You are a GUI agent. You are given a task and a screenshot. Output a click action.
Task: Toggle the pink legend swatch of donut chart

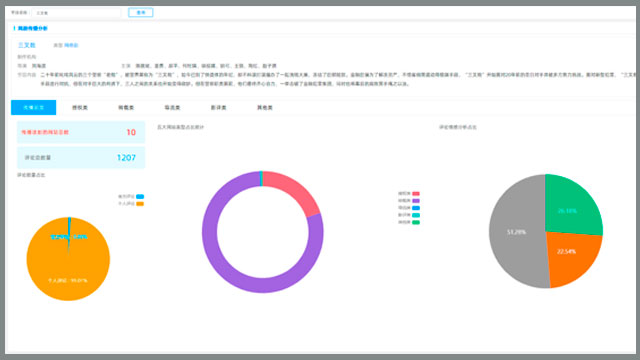(x=416, y=193)
